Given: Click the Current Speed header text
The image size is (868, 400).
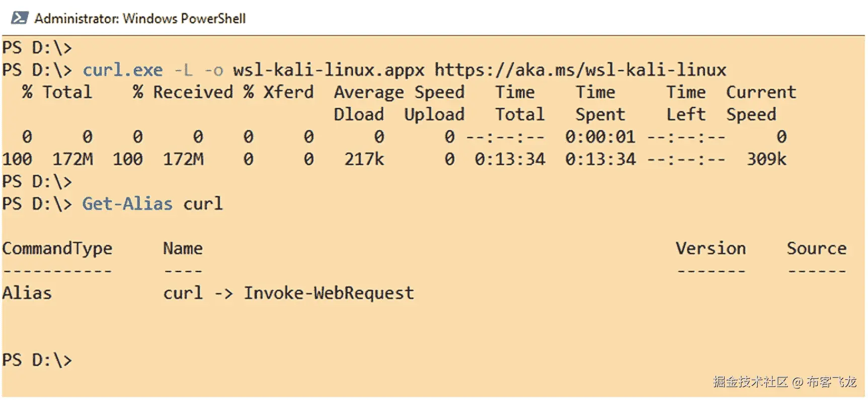Looking at the screenshot, I should pos(761,93).
